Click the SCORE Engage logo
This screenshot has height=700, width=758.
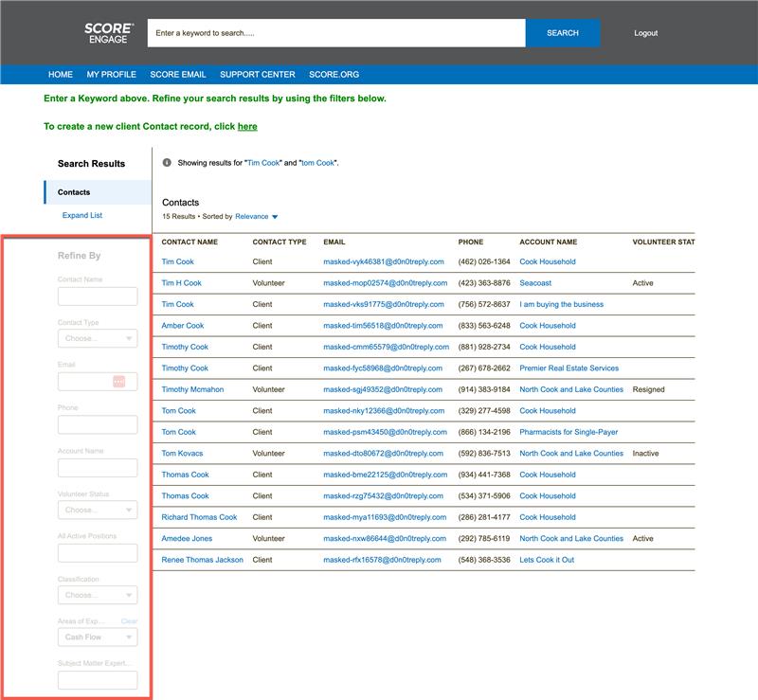[x=109, y=33]
